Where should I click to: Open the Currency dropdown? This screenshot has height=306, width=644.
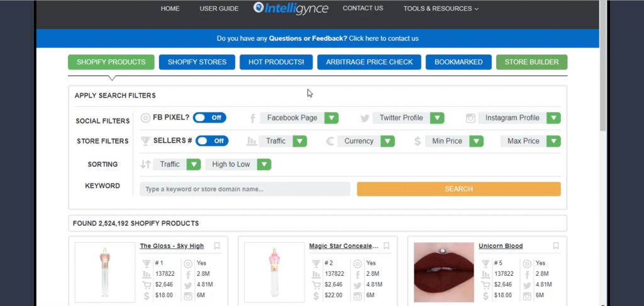click(x=366, y=141)
